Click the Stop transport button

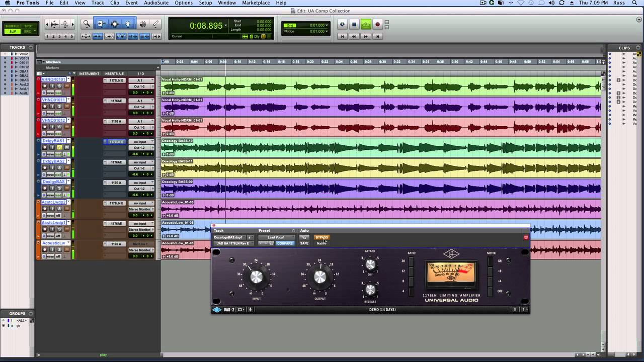tap(354, 24)
